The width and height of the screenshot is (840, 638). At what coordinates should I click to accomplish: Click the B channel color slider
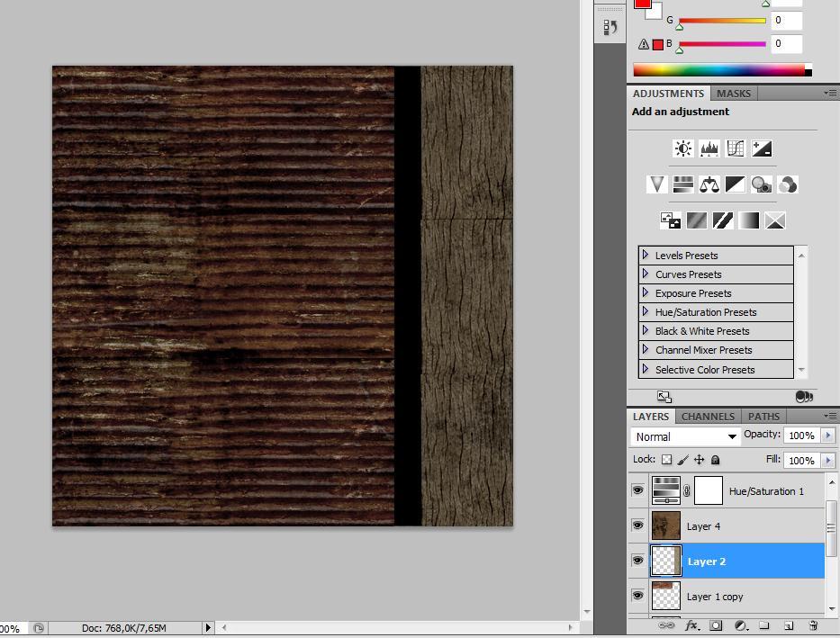pos(722,44)
